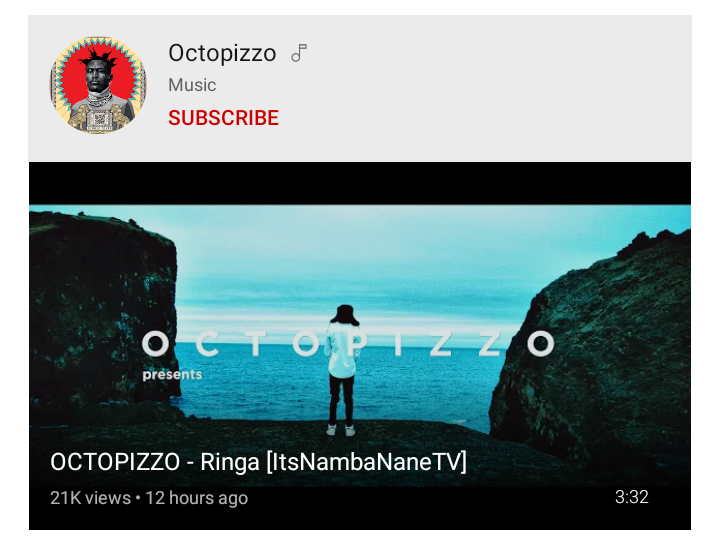Subscribe to the Octopizzo channel
Image resolution: width=720 pixels, height=559 pixels.
click(223, 118)
